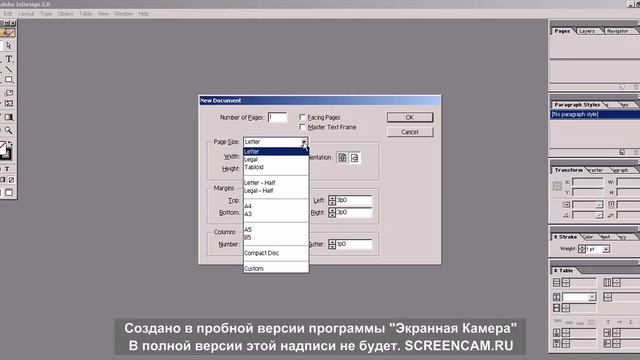The image size is (640, 360).
Task: Choose portrait orientation icon
Action: [x=342, y=158]
